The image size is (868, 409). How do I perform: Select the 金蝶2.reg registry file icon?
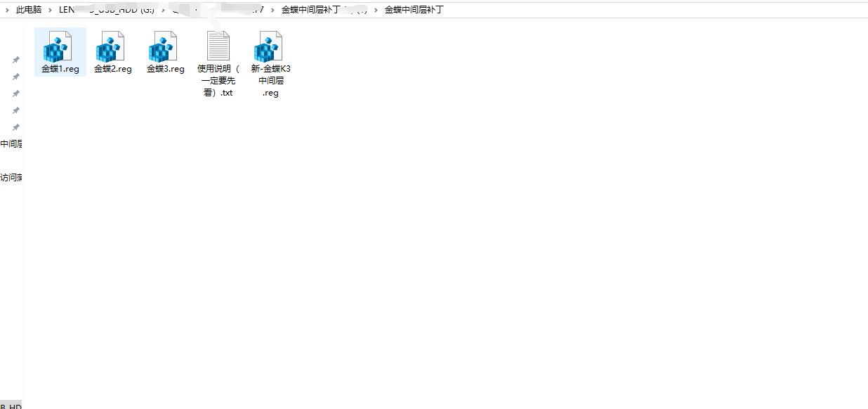tap(110, 46)
